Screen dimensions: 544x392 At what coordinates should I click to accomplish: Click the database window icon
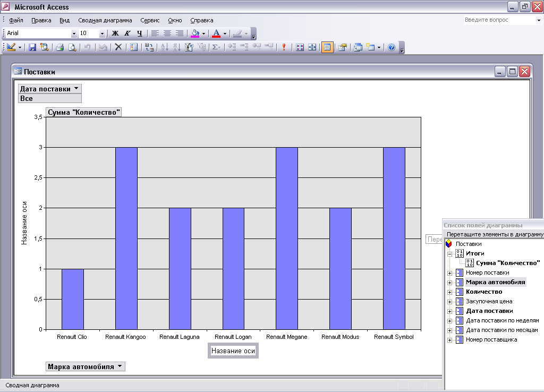pyautogui.click(x=358, y=47)
